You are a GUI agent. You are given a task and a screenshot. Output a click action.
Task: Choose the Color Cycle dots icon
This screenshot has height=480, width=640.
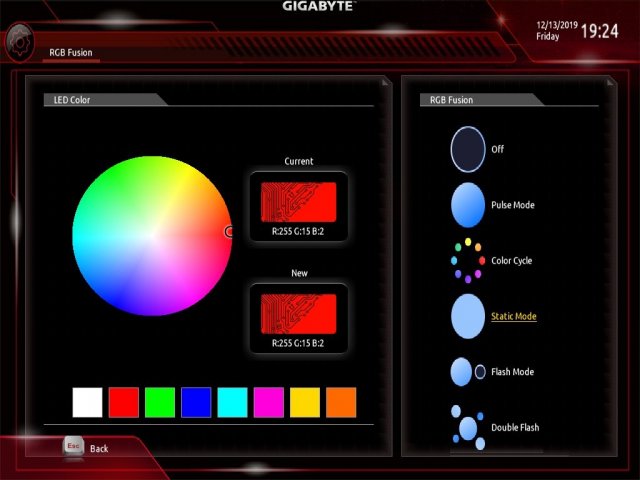pyautogui.click(x=467, y=261)
